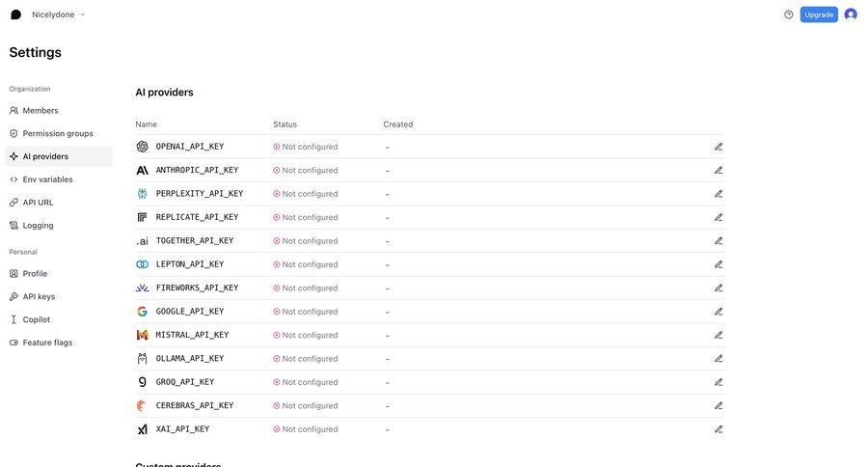Click the edit pencil for OPENAI_API_KEY
The width and height of the screenshot is (868, 467).
(x=719, y=147)
